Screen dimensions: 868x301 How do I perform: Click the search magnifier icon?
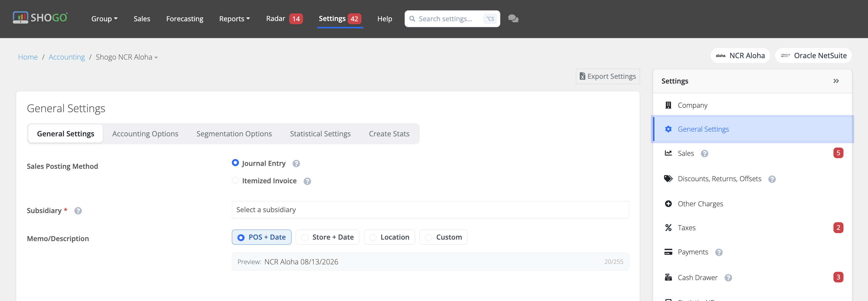point(412,19)
